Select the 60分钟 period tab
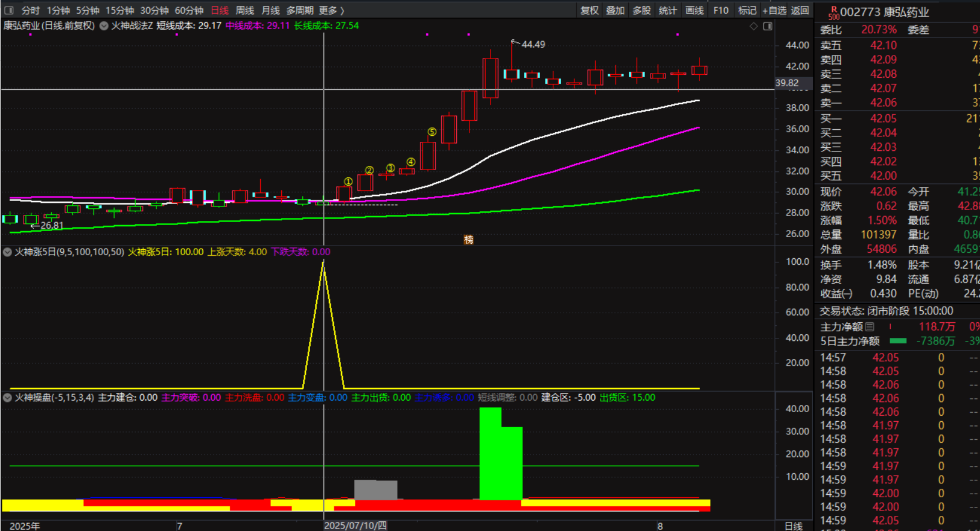Screen dimensions: 980x531 click(189, 10)
